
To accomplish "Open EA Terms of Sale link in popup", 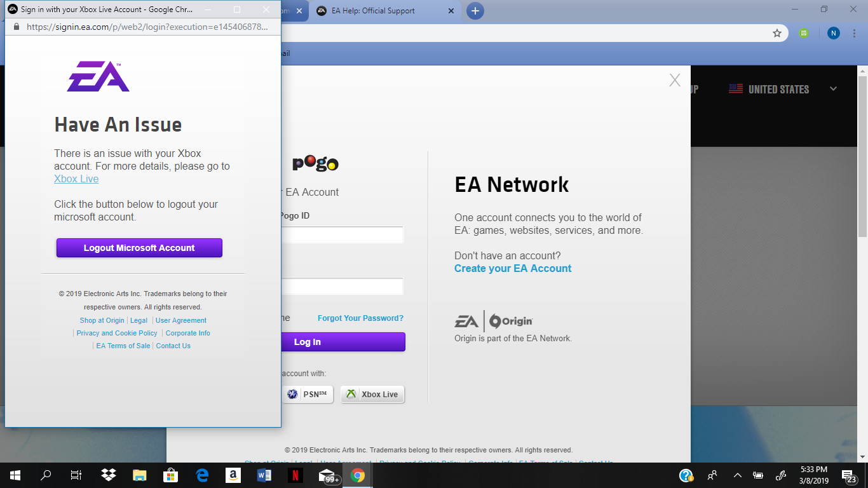I will (123, 346).
